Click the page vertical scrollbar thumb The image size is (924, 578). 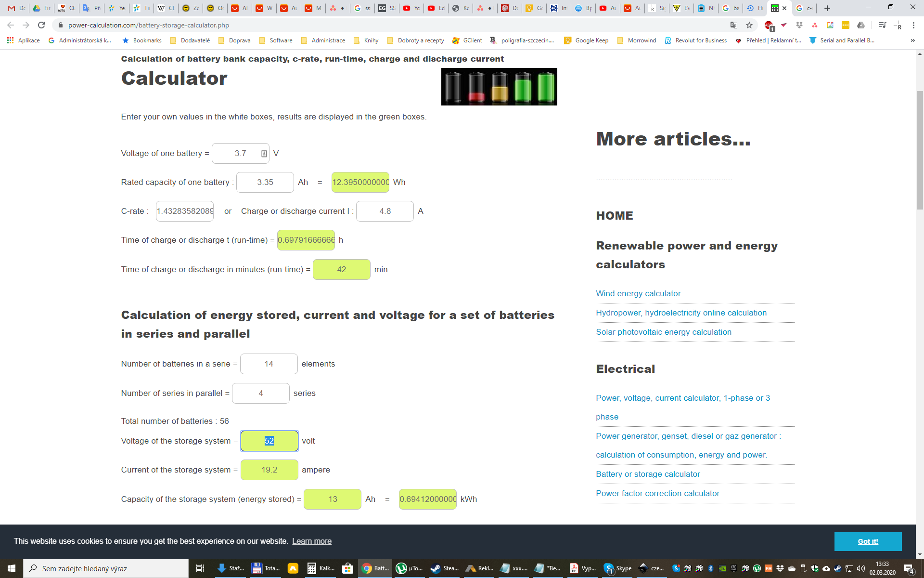pyautogui.click(x=920, y=149)
